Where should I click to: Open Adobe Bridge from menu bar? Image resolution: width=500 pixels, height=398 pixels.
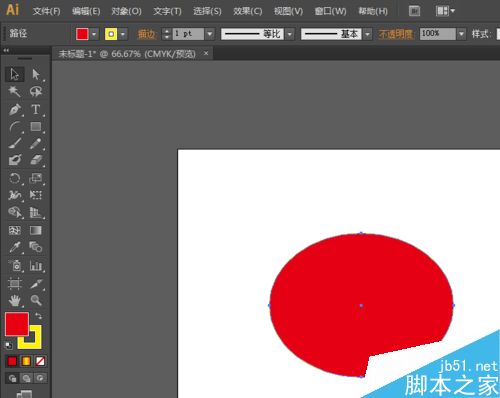[414, 11]
